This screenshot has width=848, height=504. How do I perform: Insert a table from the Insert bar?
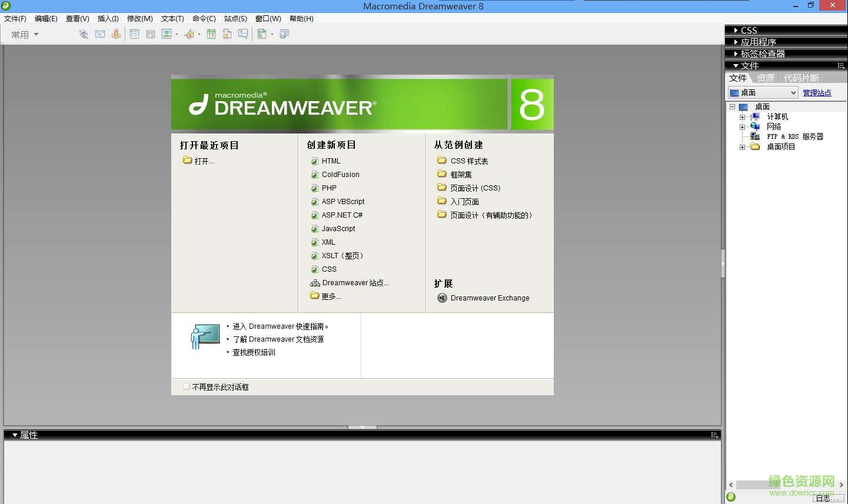coord(134,34)
